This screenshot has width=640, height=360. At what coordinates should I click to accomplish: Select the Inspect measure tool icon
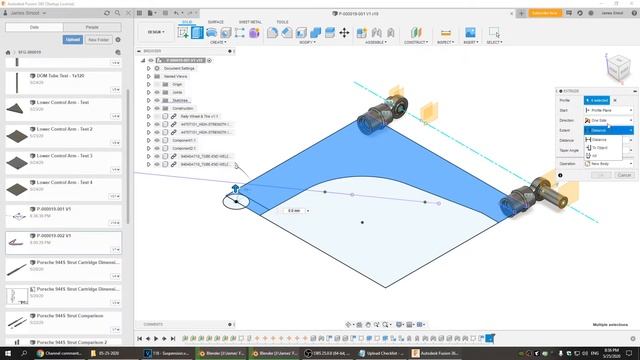[x=446, y=32]
